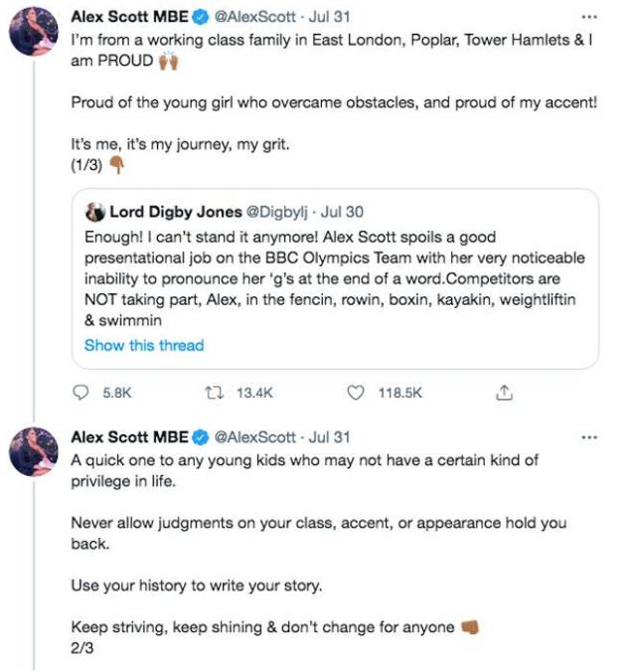The width and height of the screenshot is (634, 672).
Task: Click the reply icon under first tweet
Action: [80, 393]
